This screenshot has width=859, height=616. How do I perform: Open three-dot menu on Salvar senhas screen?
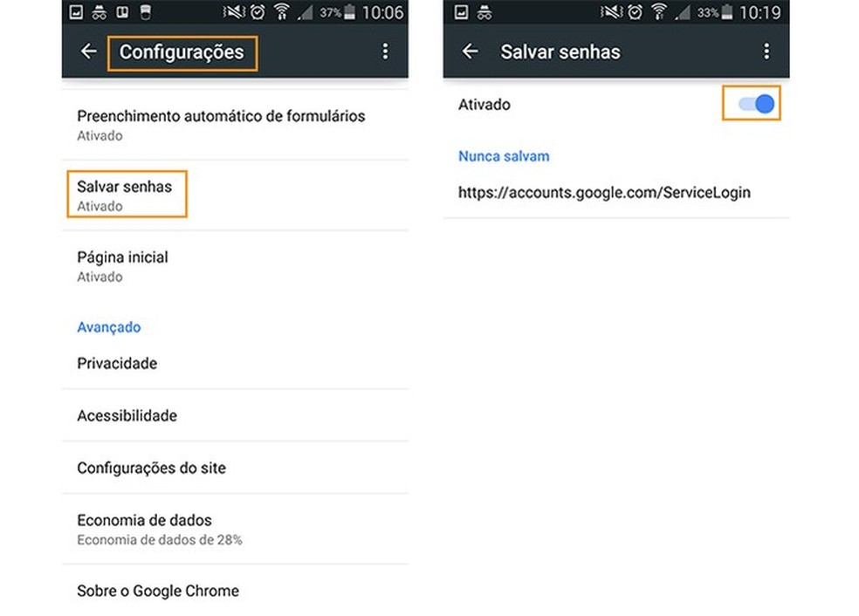[x=766, y=51]
